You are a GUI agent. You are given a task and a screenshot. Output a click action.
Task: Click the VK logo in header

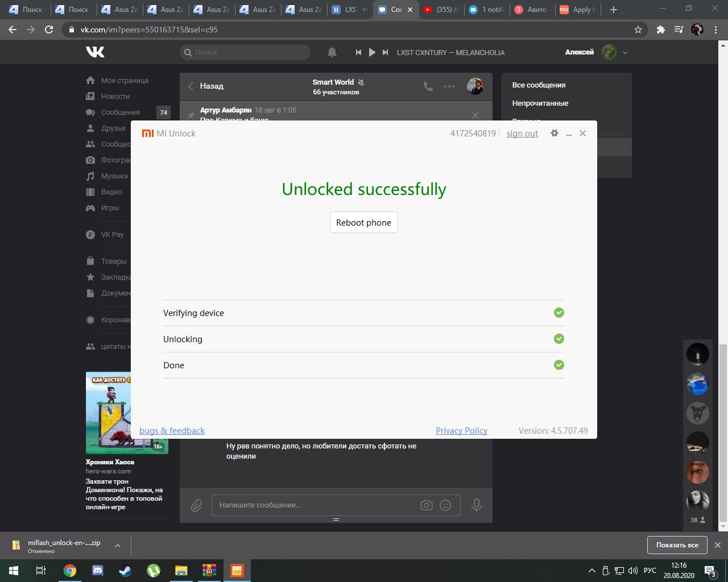click(x=95, y=52)
